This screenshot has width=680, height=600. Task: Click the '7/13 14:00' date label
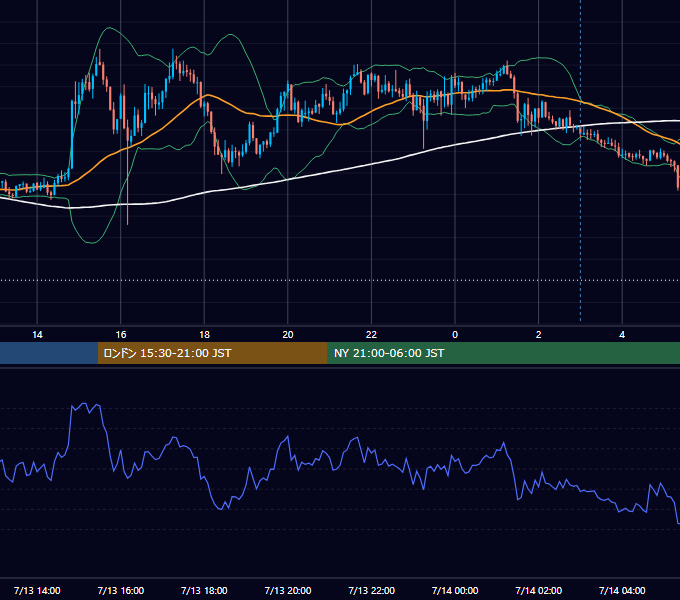37,590
